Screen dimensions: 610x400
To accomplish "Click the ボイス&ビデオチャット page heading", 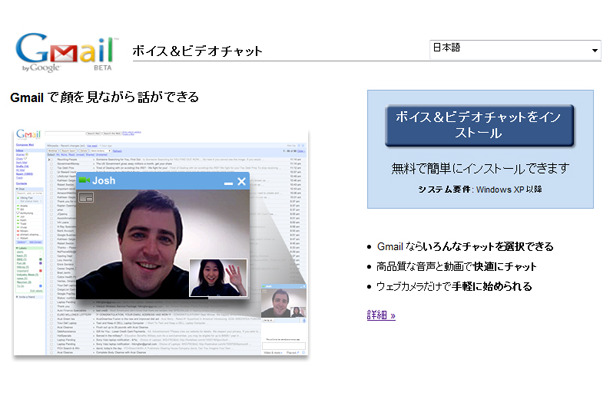I will 197,51.
